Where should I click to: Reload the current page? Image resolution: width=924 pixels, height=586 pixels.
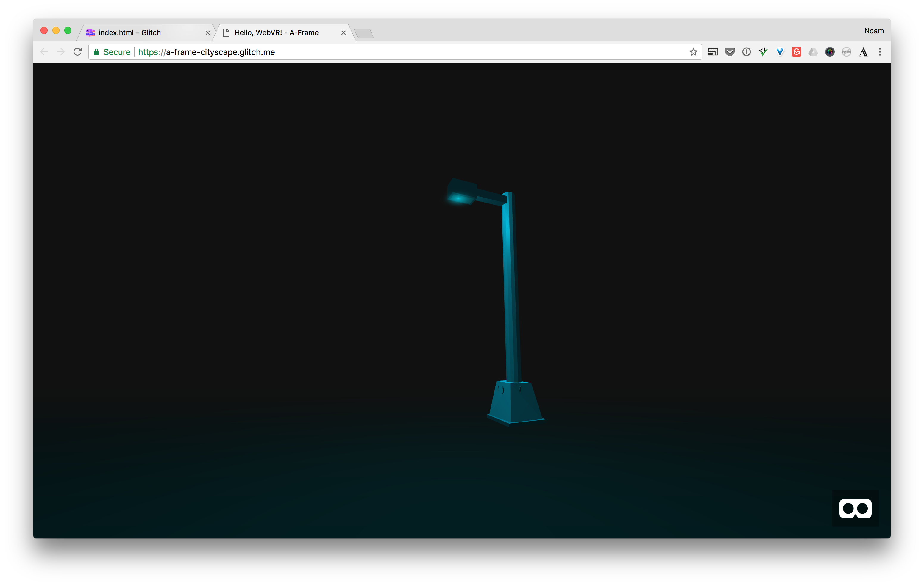77,52
